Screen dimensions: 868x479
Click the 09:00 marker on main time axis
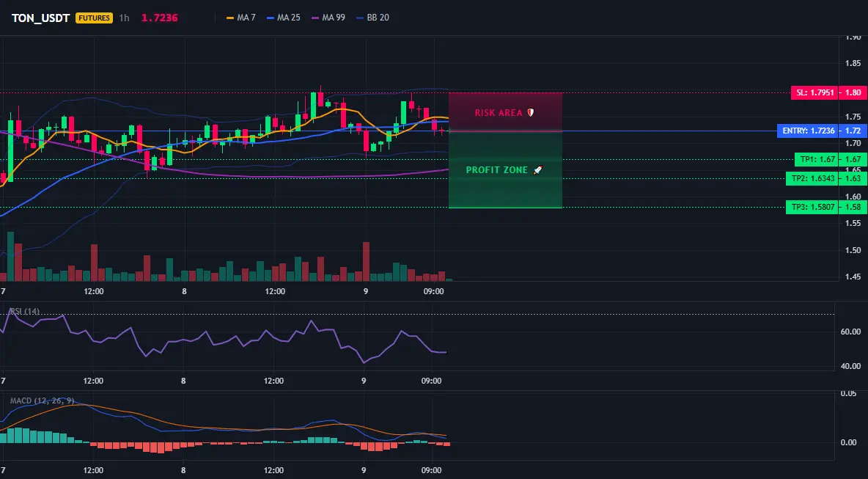[433, 291]
